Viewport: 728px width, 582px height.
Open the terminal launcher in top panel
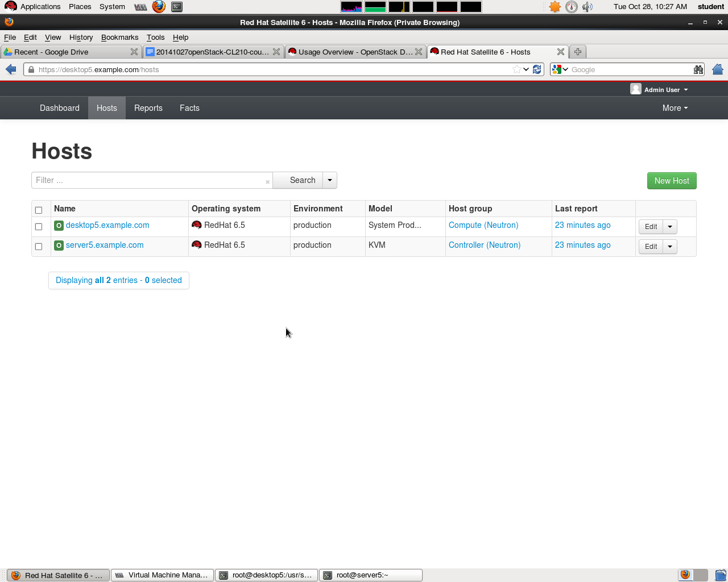(x=177, y=7)
